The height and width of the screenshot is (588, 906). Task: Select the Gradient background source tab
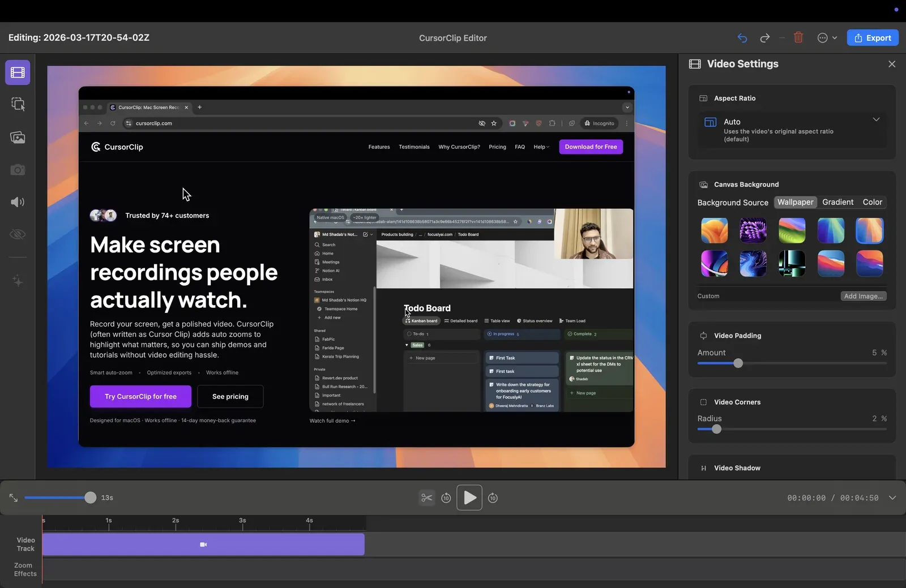837,202
